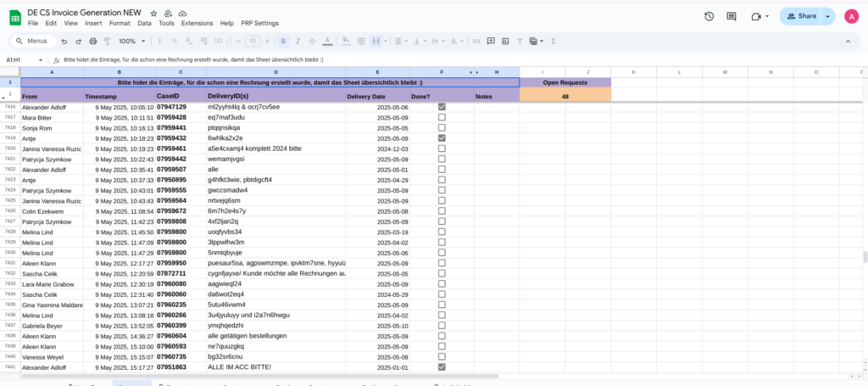Expand the Share button dropdown arrow
This screenshot has height=386, width=868.
[827, 16]
